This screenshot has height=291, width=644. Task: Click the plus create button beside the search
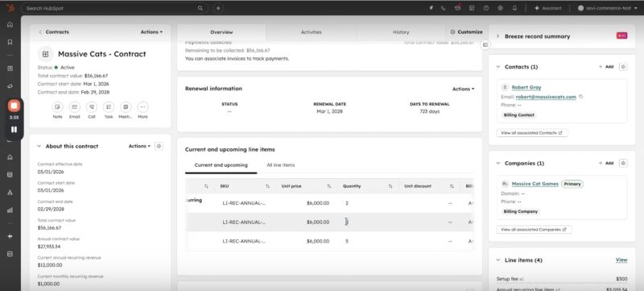tap(218, 8)
